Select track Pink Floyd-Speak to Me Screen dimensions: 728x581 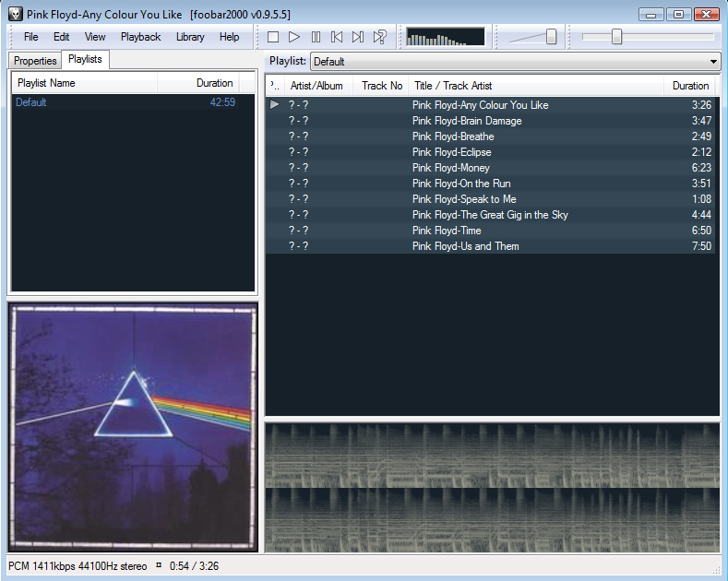tap(490, 199)
